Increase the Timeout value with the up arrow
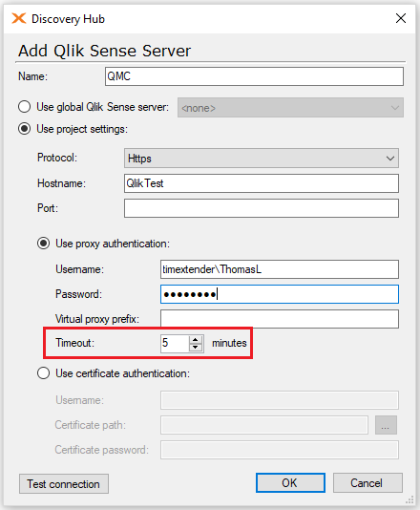 tap(196, 340)
